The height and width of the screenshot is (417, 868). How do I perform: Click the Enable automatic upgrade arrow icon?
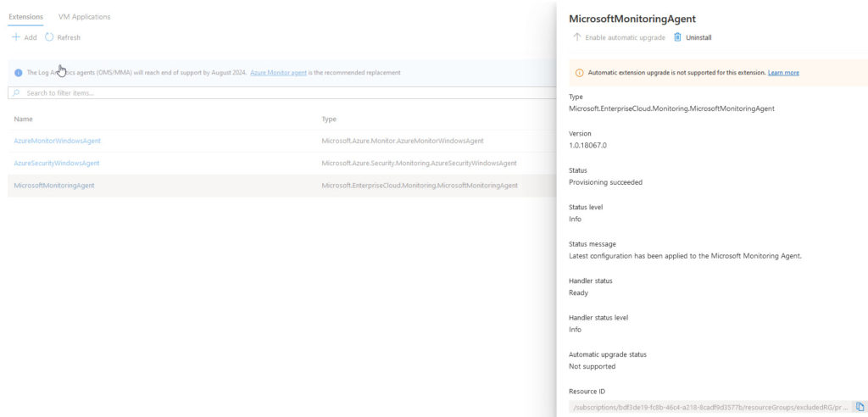tap(576, 37)
